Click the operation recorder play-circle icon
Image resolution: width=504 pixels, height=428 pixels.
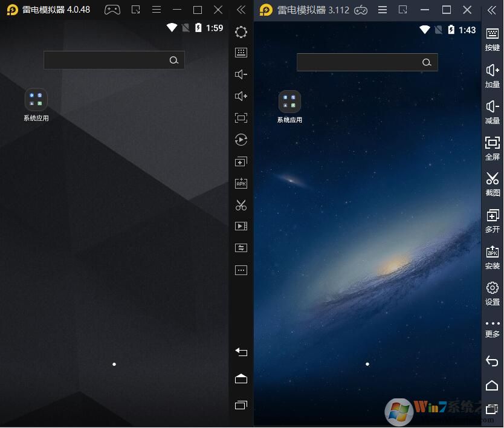(x=241, y=140)
